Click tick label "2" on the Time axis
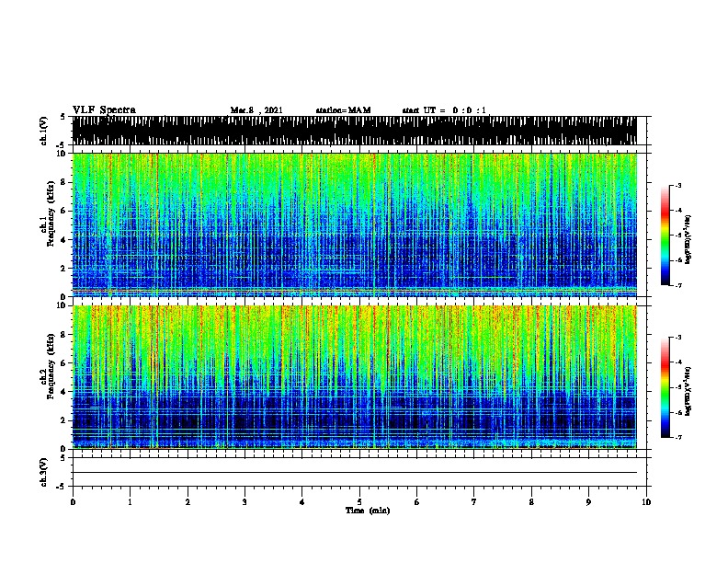 click(188, 502)
